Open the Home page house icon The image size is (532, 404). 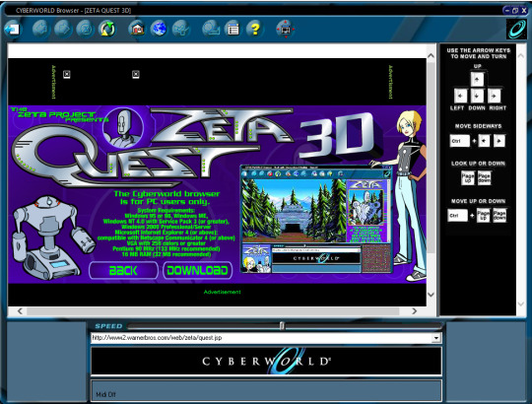pyautogui.click(x=137, y=29)
